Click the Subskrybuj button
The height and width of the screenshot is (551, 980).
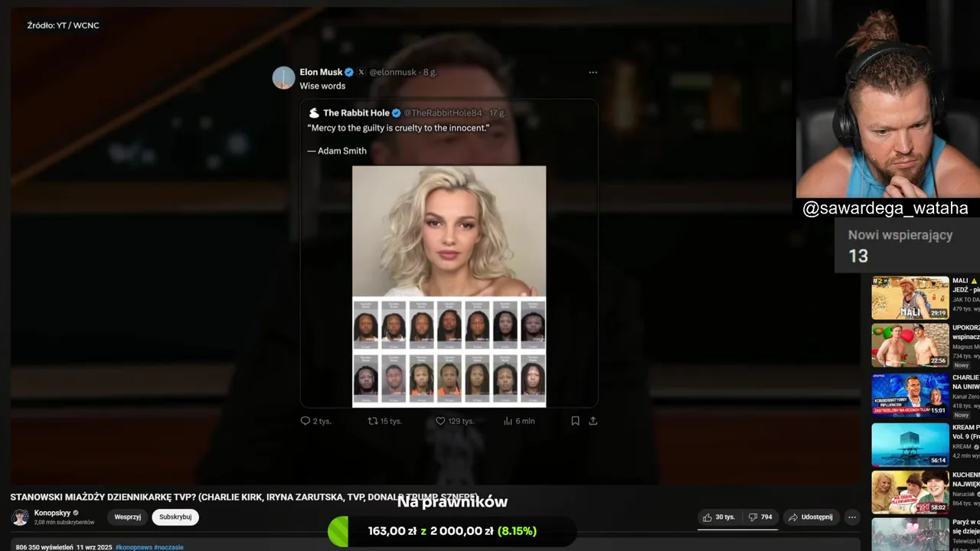tap(175, 517)
